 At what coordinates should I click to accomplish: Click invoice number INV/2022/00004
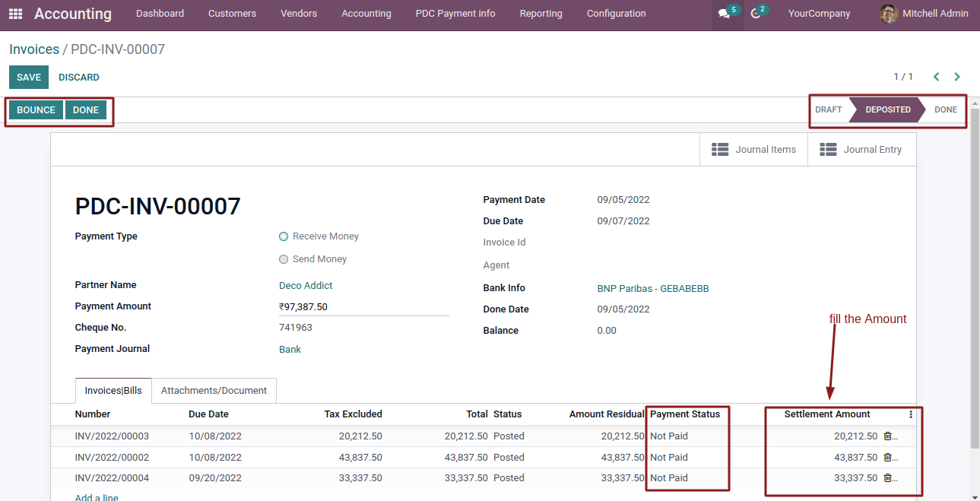pos(112,478)
